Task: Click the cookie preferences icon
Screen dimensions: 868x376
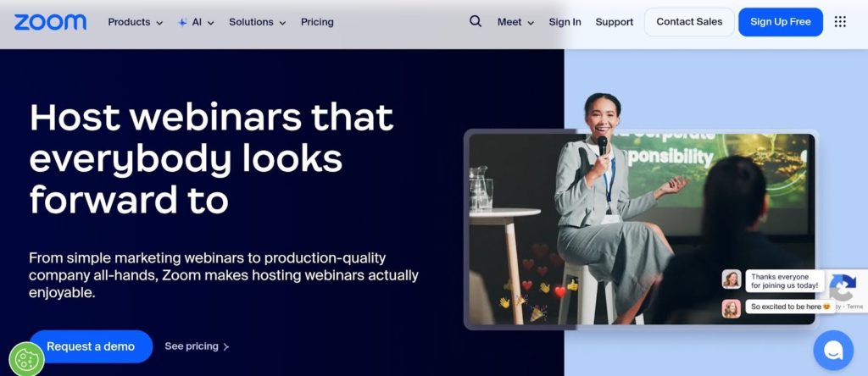Action: pos(26,359)
